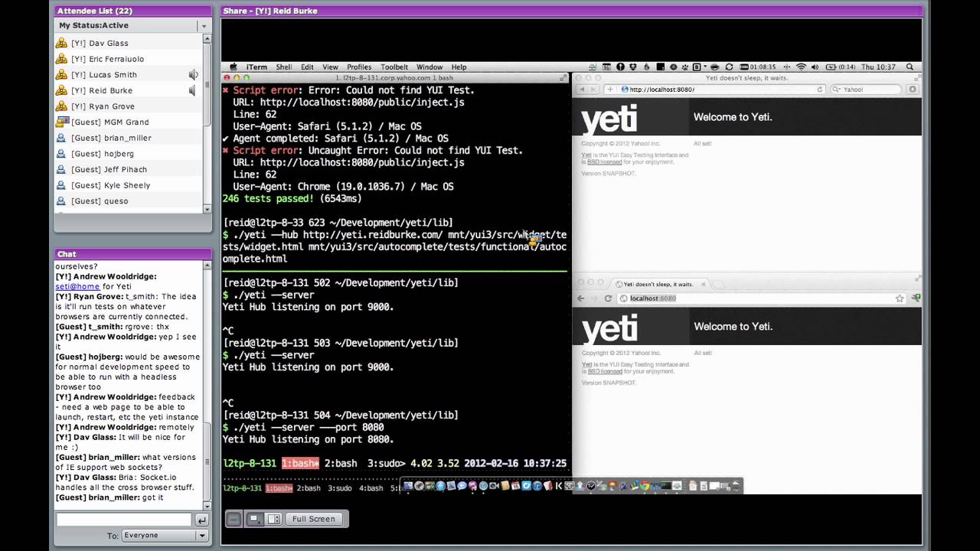Screen dimensions: 980x551
Task: Click chat panel scroll down arrow
Action: [207, 505]
